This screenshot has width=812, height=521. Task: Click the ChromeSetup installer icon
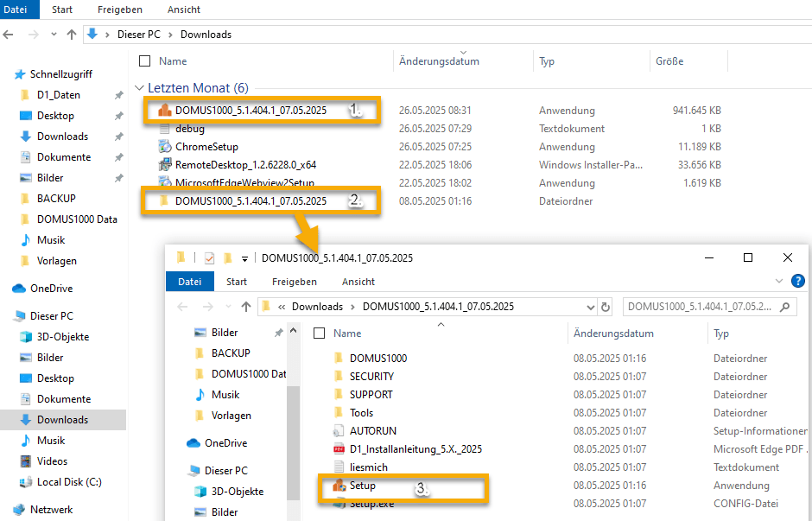click(x=165, y=147)
